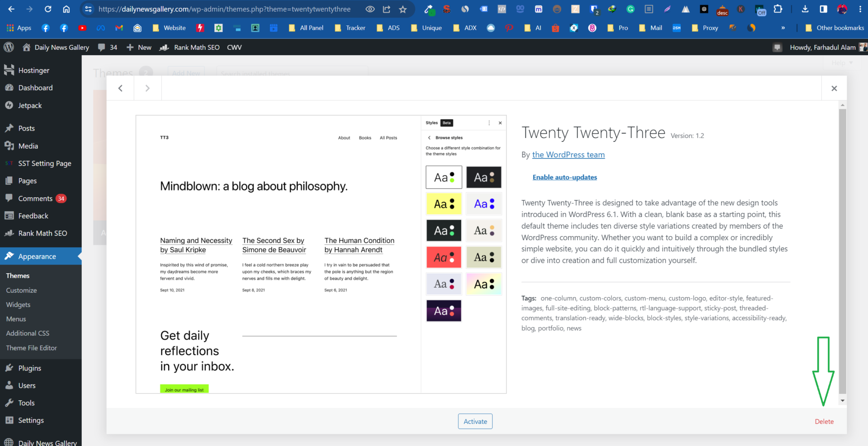Image resolution: width=868 pixels, height=446 pixels.
Task: Open the Widgets submenu
Action: coord(18,305)
